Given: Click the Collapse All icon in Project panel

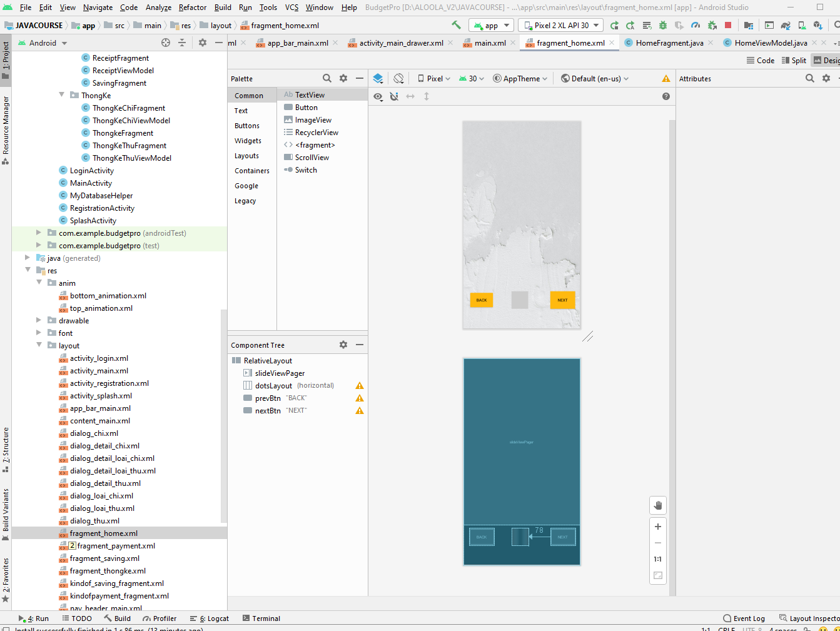Looking at the screenshot, I should click(x=182, y=43).
